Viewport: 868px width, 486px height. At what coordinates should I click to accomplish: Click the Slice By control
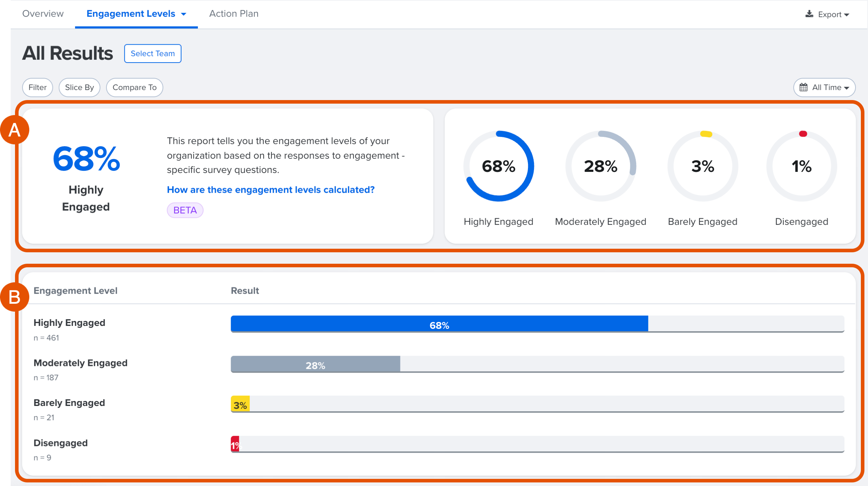(79, 87)
